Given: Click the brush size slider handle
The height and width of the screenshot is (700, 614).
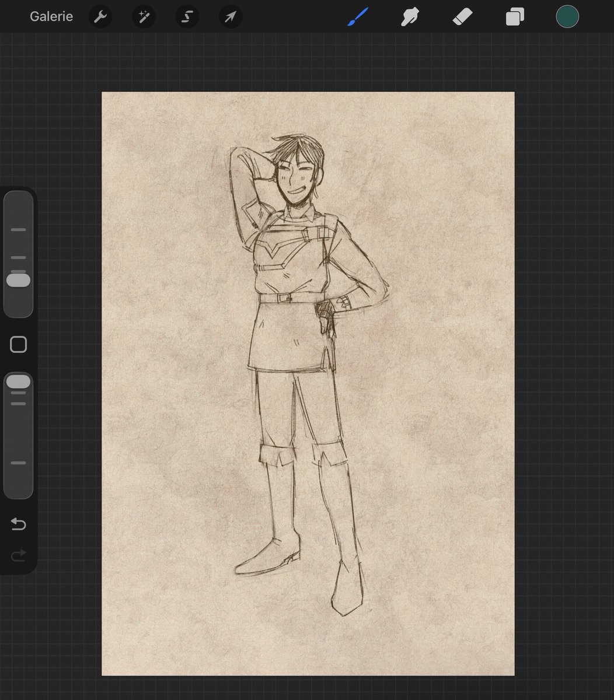Looking at the screenshot, I should (x=18, y=280).
